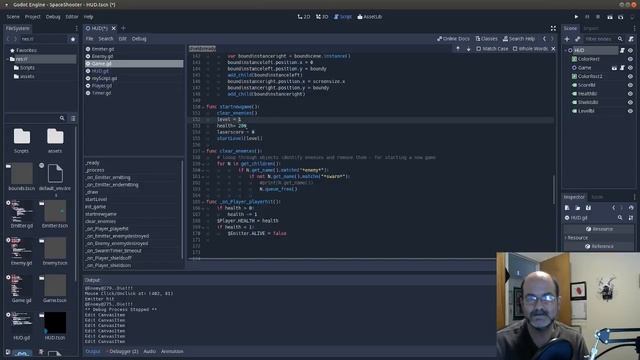Create a new resource in Inspector
Viewport: 640px width, 360px height.
pyautogui.click(x=567, y=208)
